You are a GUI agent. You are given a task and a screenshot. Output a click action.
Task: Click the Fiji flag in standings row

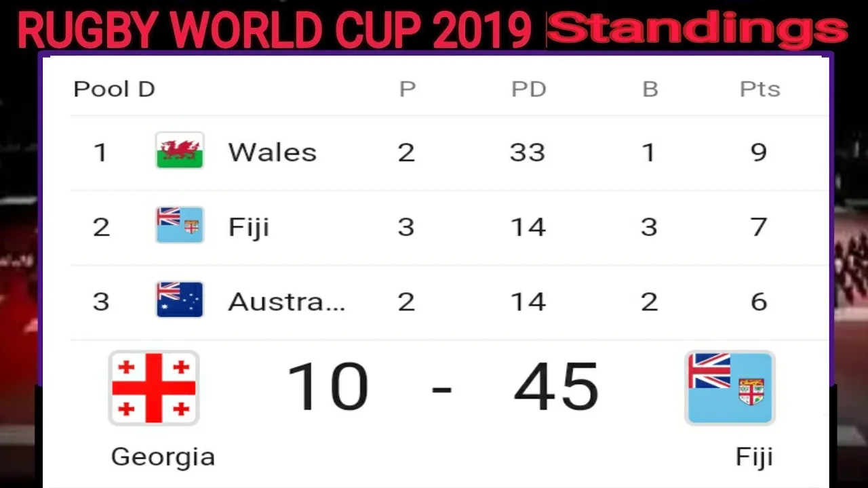180,225
